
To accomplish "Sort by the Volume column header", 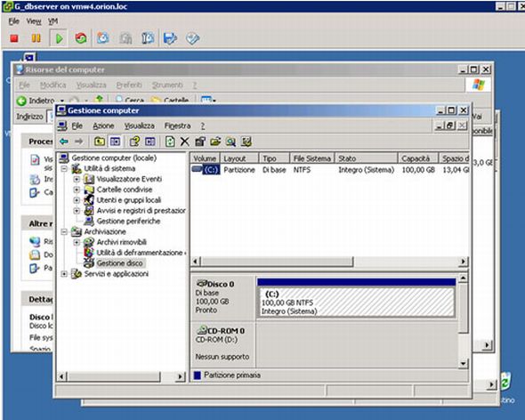I will tap(205, 158).
